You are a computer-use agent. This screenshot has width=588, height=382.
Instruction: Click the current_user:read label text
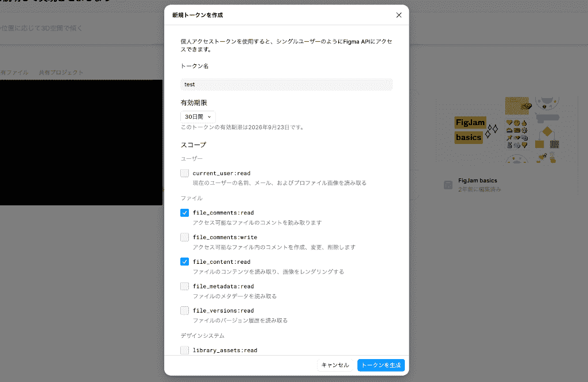pos(222,173)
